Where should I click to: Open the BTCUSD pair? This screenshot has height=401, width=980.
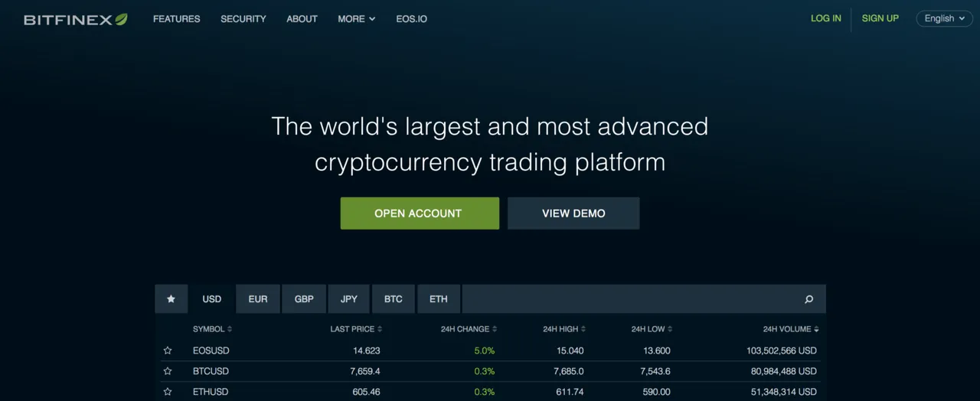211,371
